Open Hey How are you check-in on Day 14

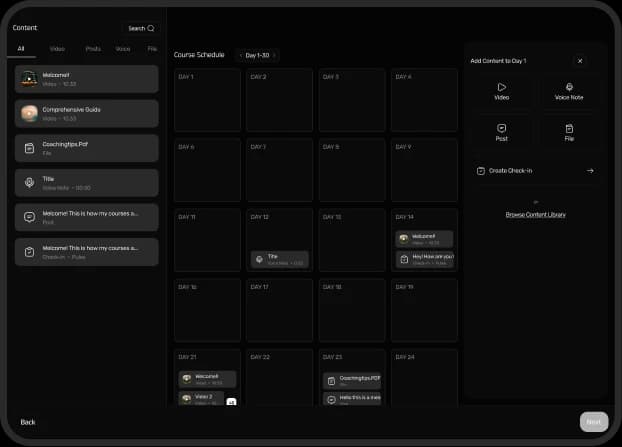pyautogui.click(x=424, y=259)
